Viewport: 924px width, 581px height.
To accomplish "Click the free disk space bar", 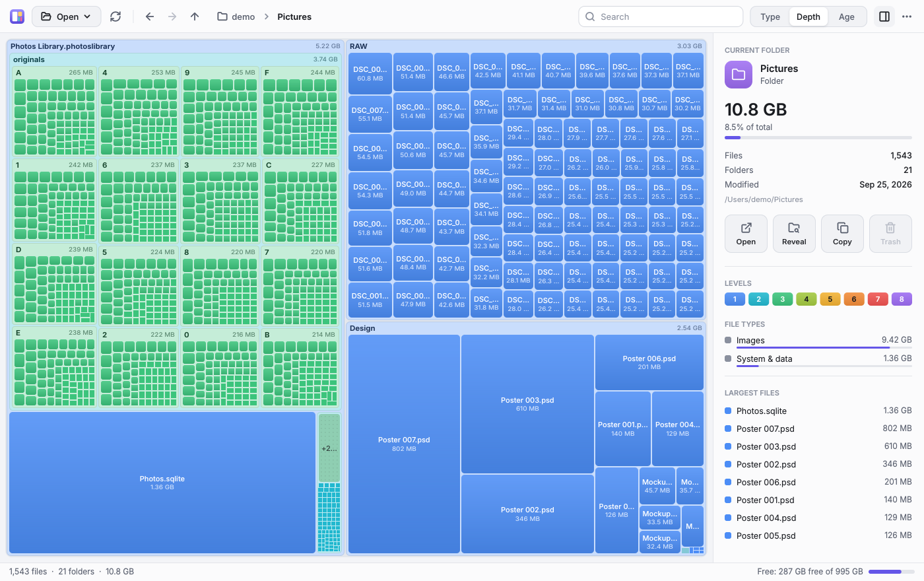I will click(x=891, y=572).
